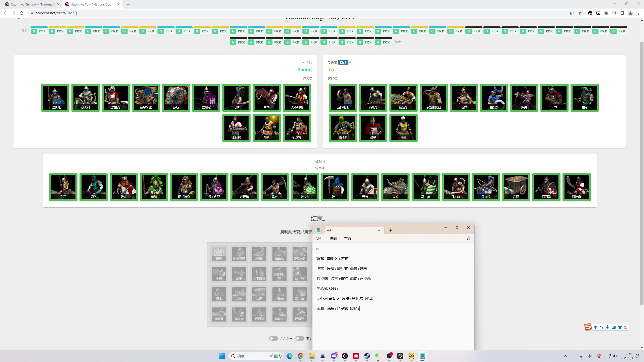Open the 编辑 menu in Notepad
644x362 pixels.
click(333, 239)
